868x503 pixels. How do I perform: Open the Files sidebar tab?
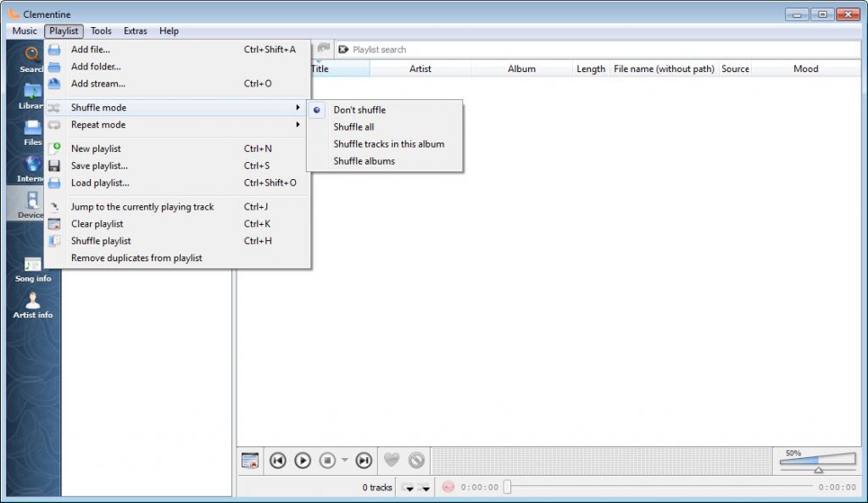[31, 133]
